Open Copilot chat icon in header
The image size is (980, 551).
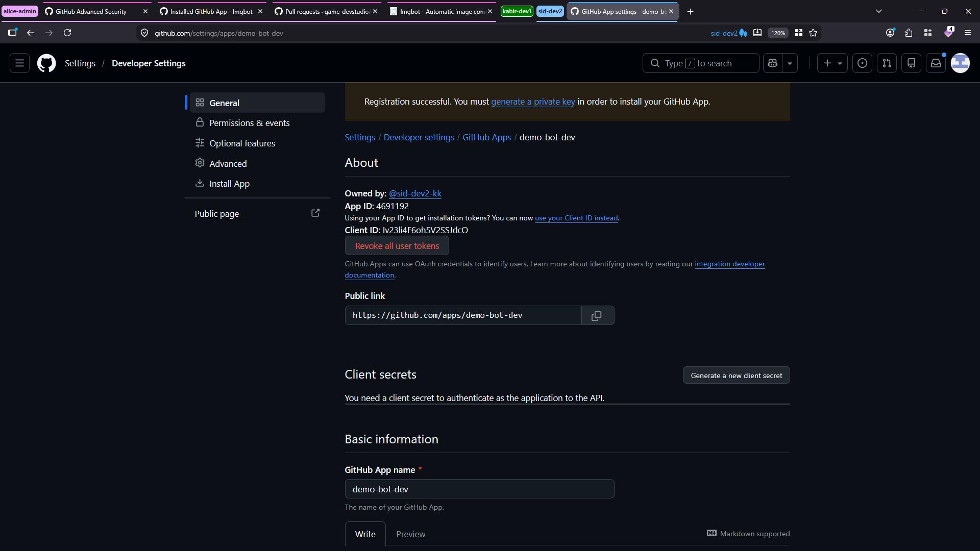pyautogui.click(x=772, y=63)
